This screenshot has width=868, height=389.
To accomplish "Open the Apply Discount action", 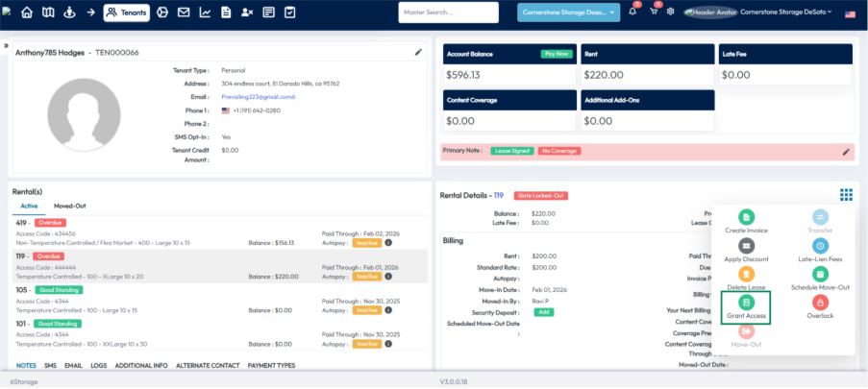I will (x=746, y=247).
